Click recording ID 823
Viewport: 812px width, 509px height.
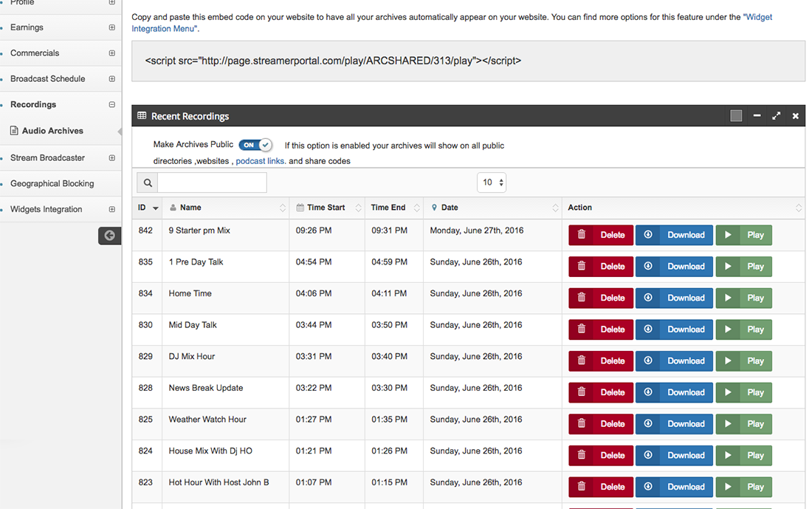pyautogui.click(x=145, y=482)
